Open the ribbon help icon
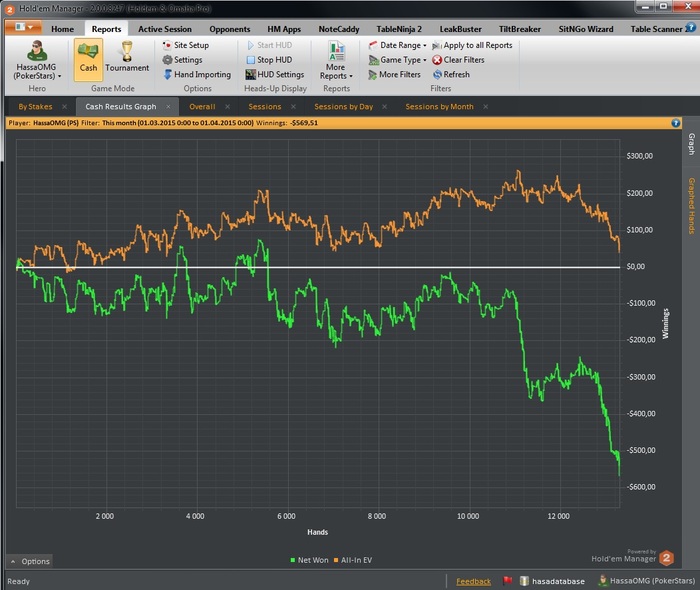The height and width of the screenshot is (590, 700). pyautogui.click(x=691, y=28)
